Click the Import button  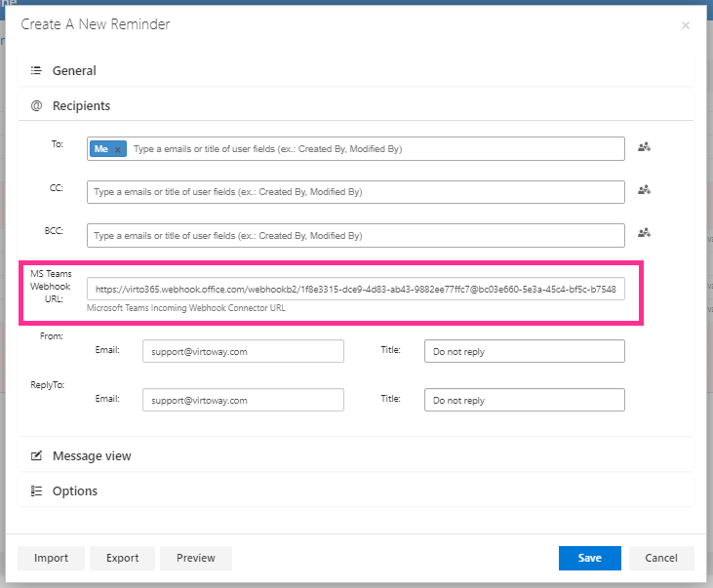[x=51, y=558]
